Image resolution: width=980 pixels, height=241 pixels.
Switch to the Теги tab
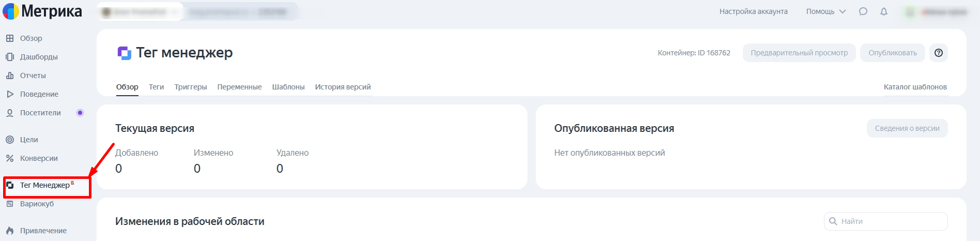click(x=156, y=87)
